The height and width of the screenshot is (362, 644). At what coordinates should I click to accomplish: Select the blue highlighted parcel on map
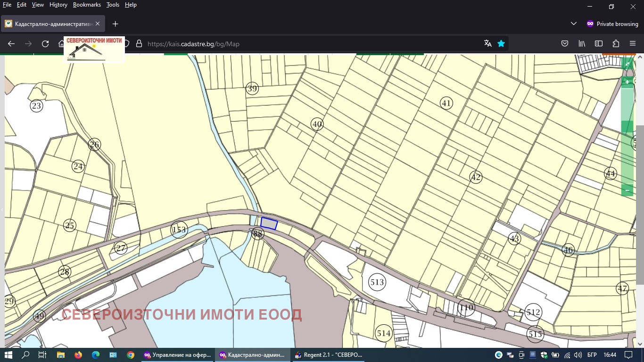click(x=269, y=223)
